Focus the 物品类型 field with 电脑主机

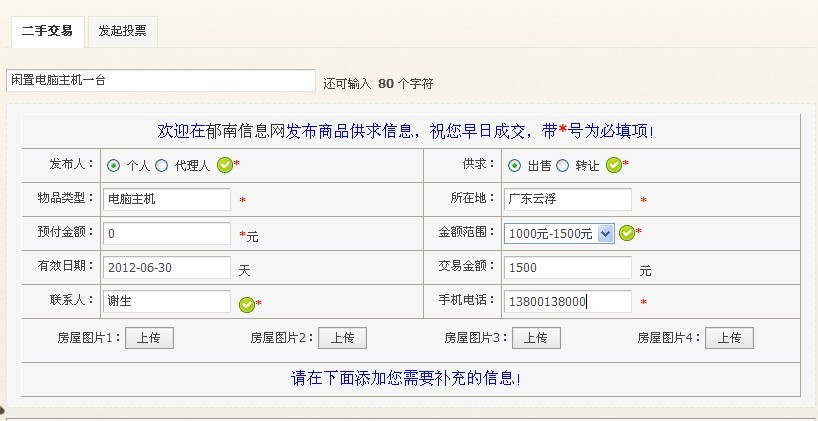167,199
